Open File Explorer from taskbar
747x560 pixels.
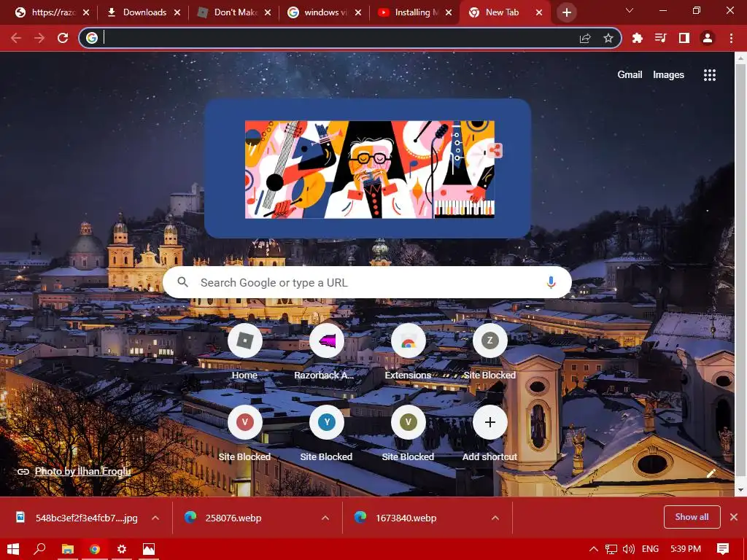point(68,549)
